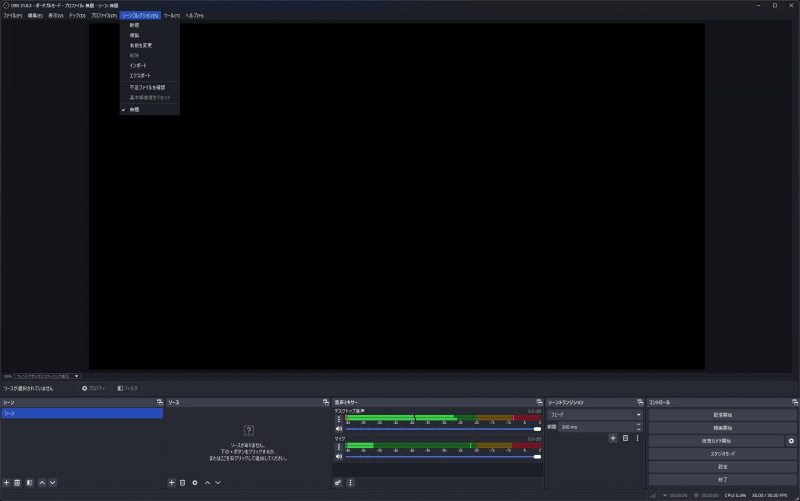Viewport: 800px width, 501px height.
Task: Open preview scaling dropdown below preview
Action: point(47,377)
